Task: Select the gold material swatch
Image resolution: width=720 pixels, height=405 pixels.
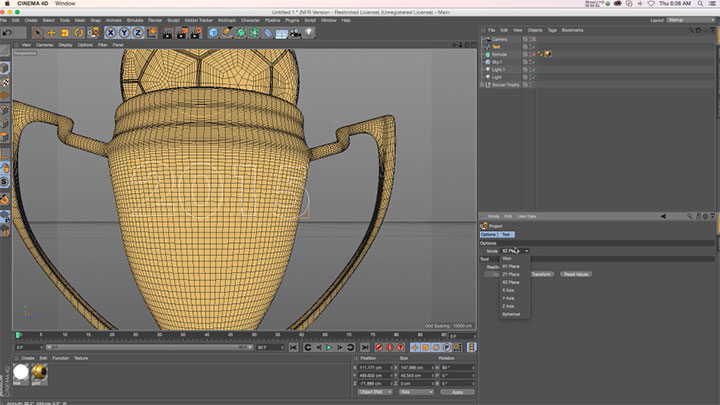Action: coord(39,372)
